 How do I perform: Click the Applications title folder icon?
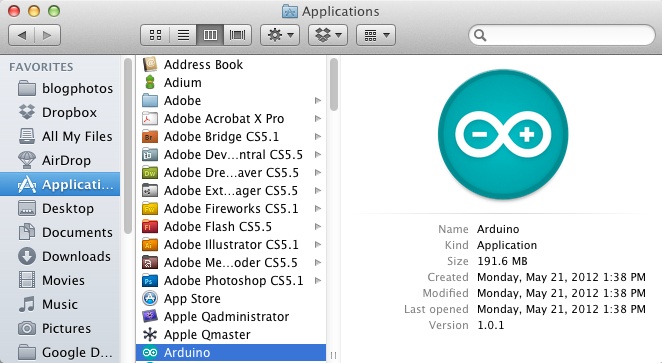(290, 11)
